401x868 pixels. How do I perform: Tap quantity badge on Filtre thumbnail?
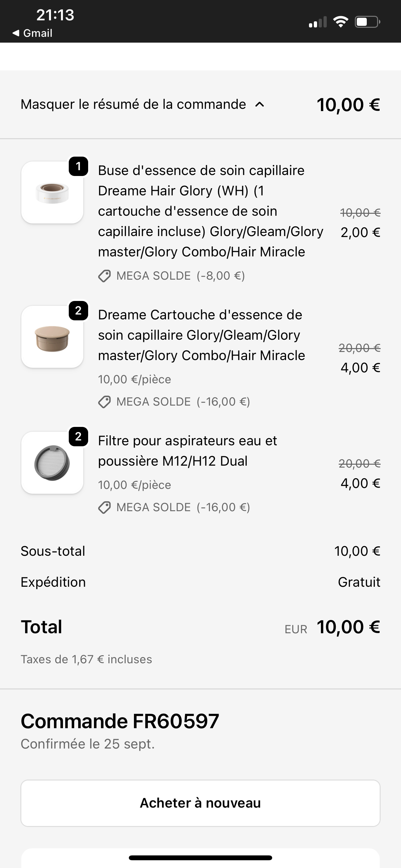pos(78,436)
